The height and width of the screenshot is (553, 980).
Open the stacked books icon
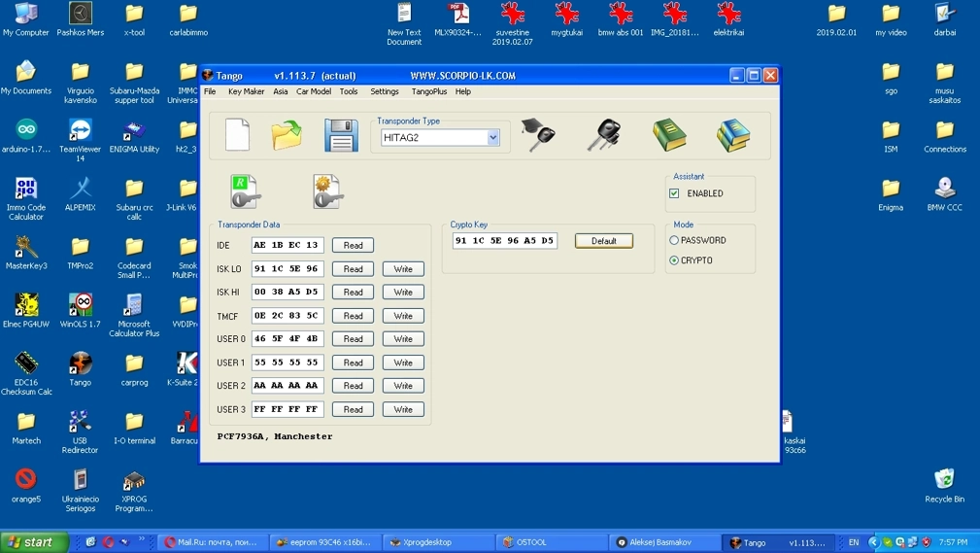[x=733, y=135]
